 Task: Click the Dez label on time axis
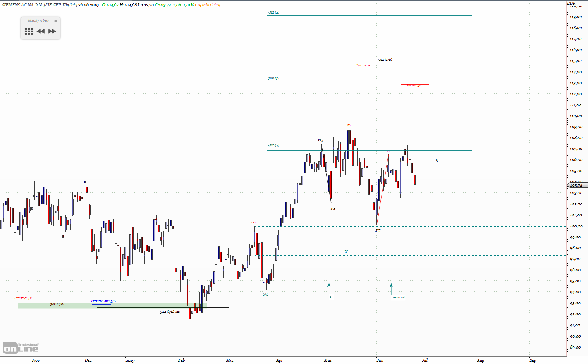[88, 360]
